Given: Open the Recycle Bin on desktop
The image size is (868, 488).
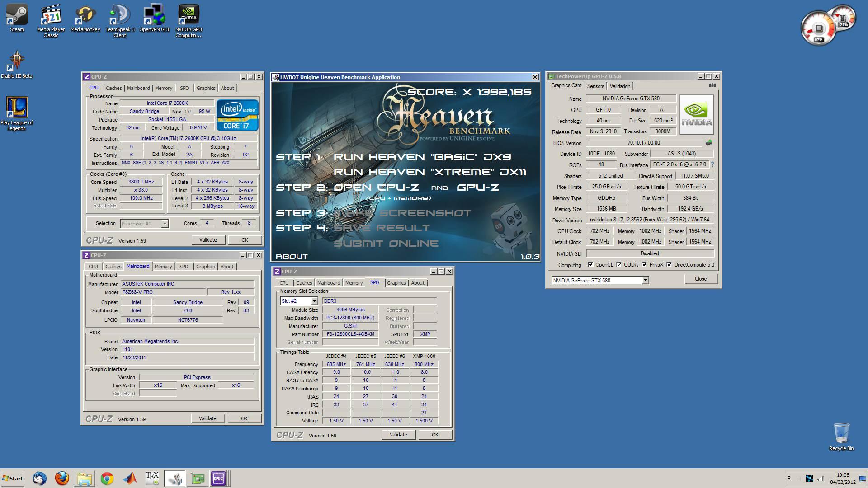Looking at the screenshot, I should click(841, 437).
